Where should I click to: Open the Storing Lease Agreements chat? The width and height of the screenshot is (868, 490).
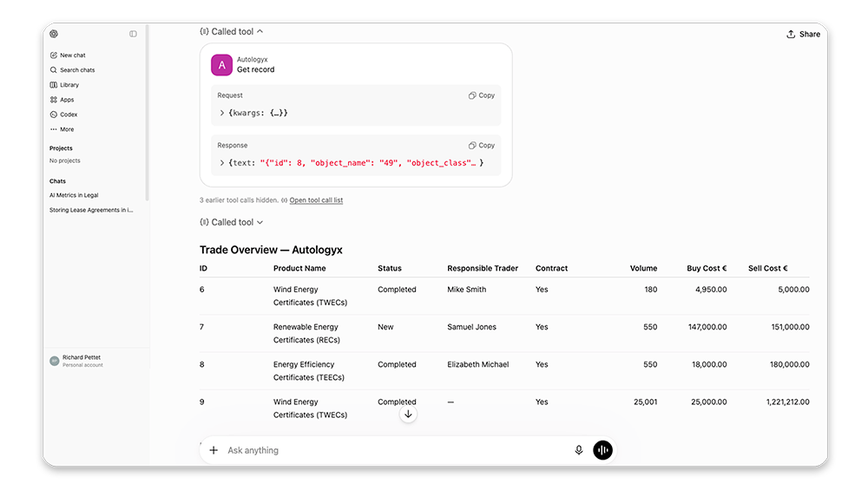(x=91, y=210)
